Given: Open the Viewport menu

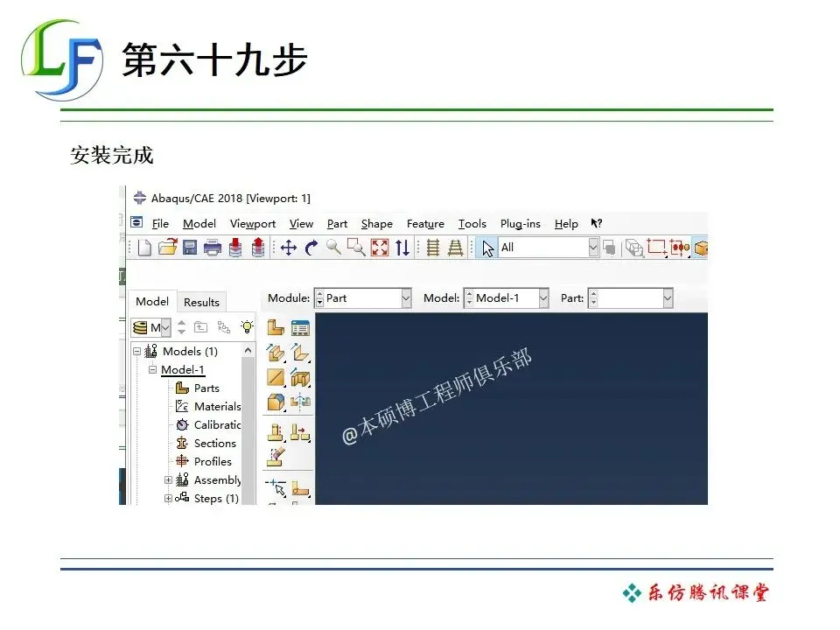Looking at the screenshot, I should click(x=253, y=224).
